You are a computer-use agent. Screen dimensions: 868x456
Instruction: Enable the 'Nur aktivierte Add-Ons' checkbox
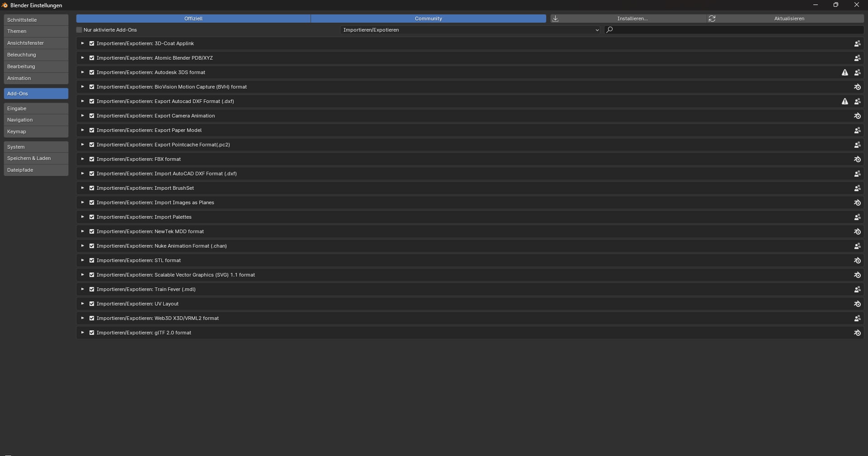click(x=80, y=30)
